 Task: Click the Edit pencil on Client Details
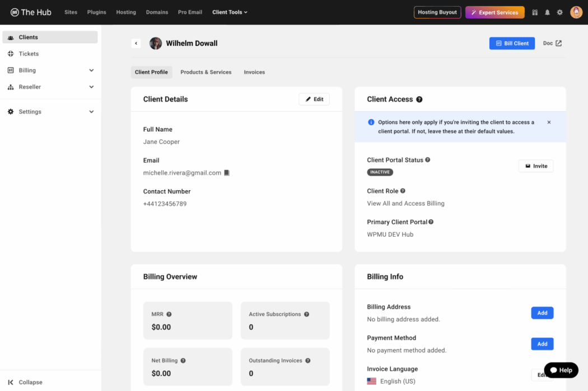coord(314,99)
